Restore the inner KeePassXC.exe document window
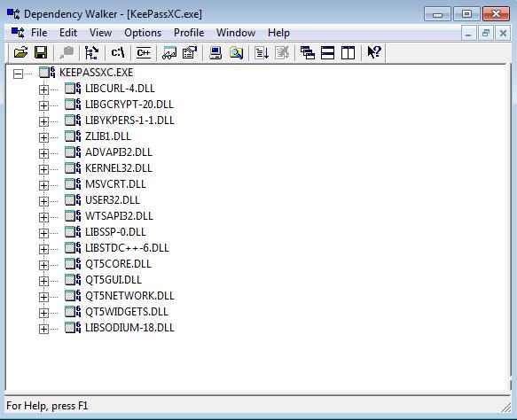Image resolution: width=517 pixels, height=420 pixels. [x=486, y=33]
